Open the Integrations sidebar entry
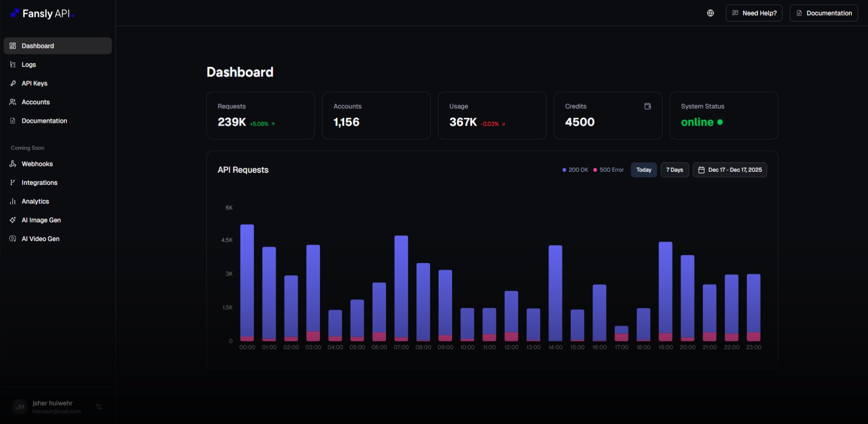Viewport: 868px width, 424px height. click(39, 183)
